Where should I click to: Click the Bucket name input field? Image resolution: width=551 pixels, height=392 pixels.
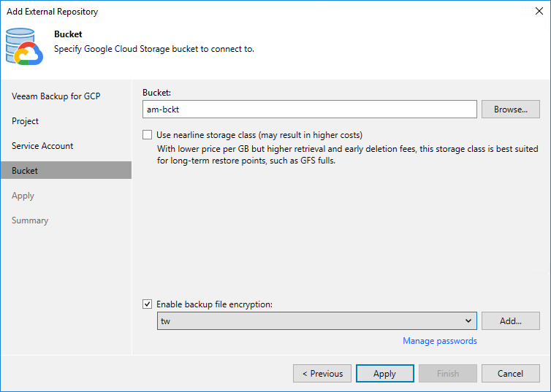(x=310, y=109)
